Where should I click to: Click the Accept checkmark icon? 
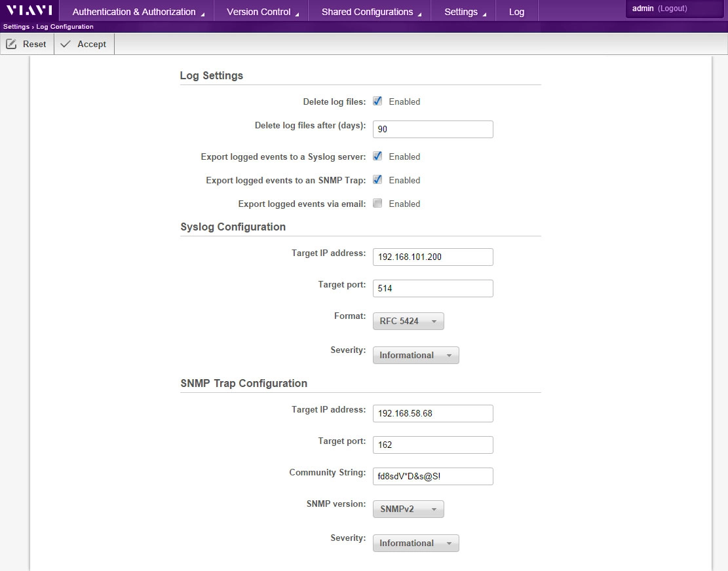tap(66, 44)
